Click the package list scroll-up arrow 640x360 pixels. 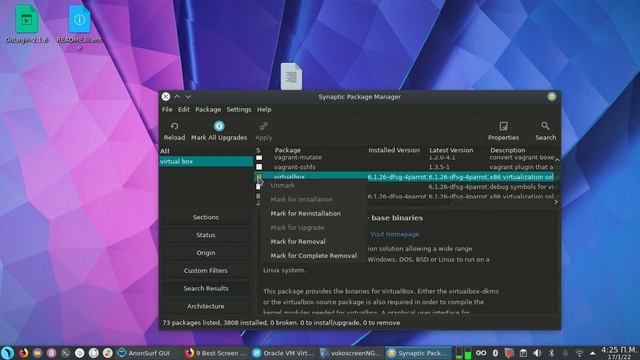click(557, 159)
